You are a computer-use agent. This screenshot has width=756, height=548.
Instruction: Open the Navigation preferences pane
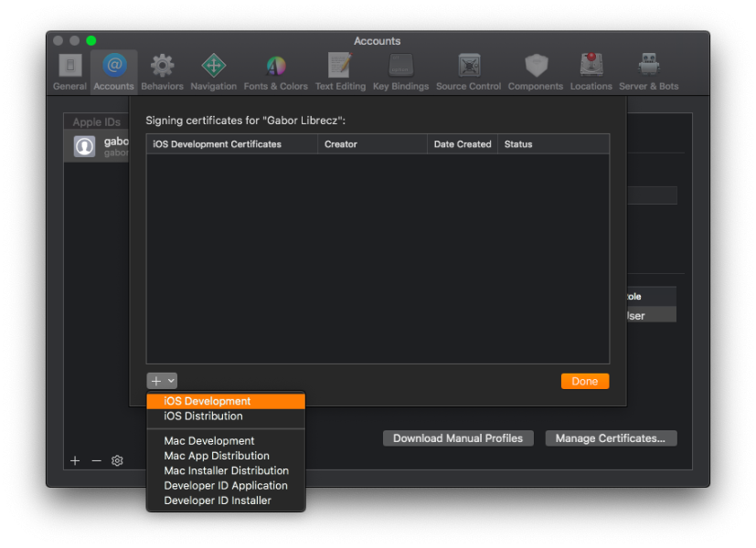coord(213,71)
